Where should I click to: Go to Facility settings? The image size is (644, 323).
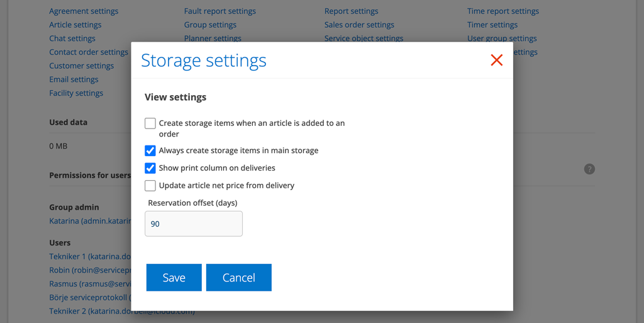pos(76,93)
